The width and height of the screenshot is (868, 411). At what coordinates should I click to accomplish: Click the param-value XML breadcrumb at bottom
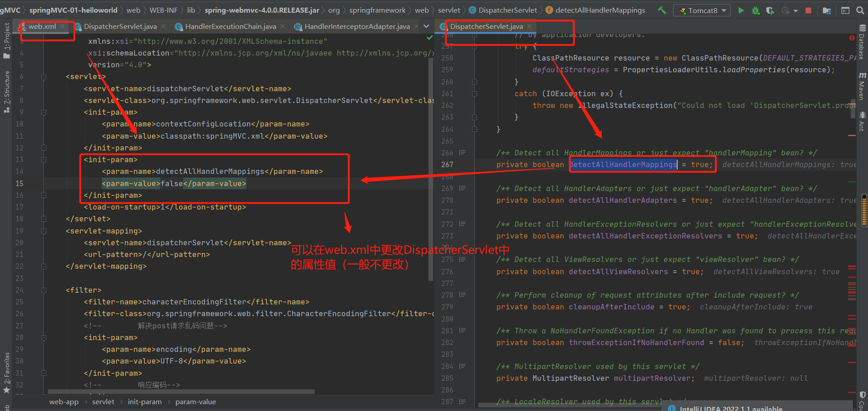196,402
